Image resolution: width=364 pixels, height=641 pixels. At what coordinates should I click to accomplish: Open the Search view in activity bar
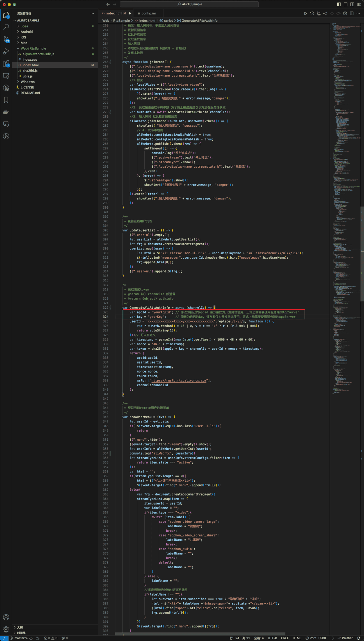click(x=6, y=27)
